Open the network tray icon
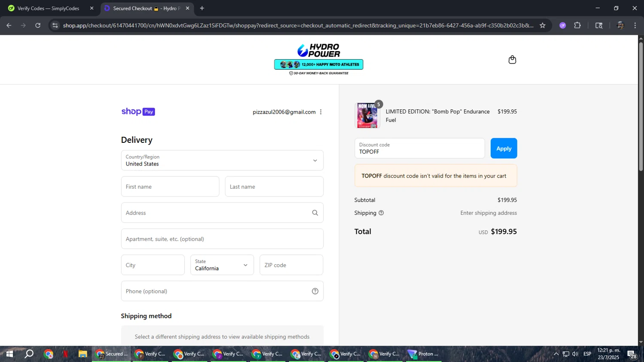The width and height of the screenshot is (644, 362). tap(566, 354)
